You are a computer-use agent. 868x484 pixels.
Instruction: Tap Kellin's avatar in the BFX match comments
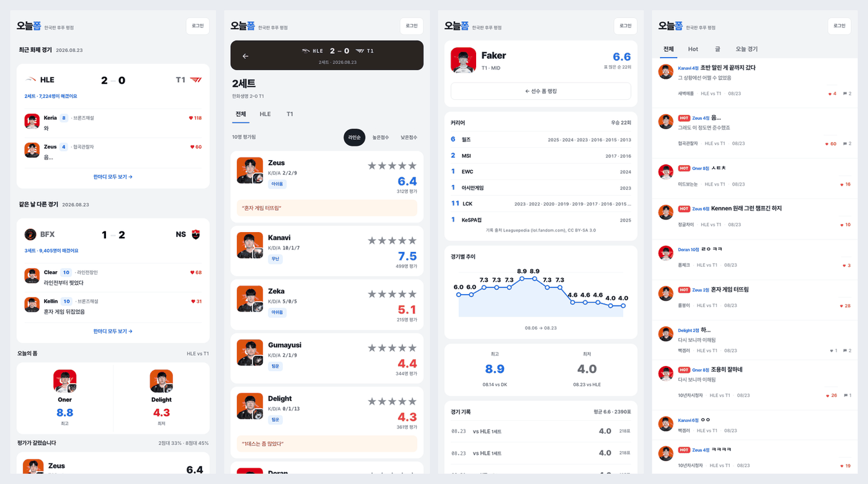tap(32, 305)
